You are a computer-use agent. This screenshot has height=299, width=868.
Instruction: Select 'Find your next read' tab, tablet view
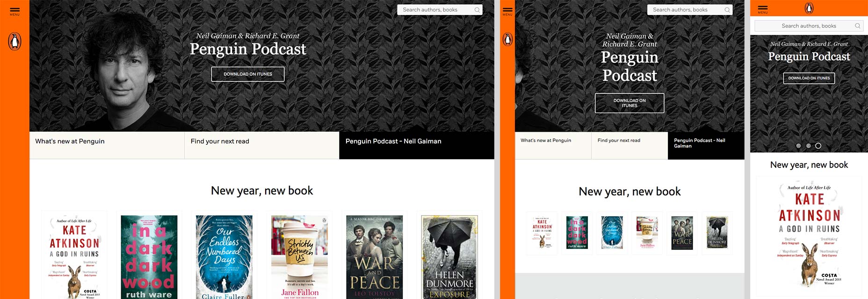point(629,145)
